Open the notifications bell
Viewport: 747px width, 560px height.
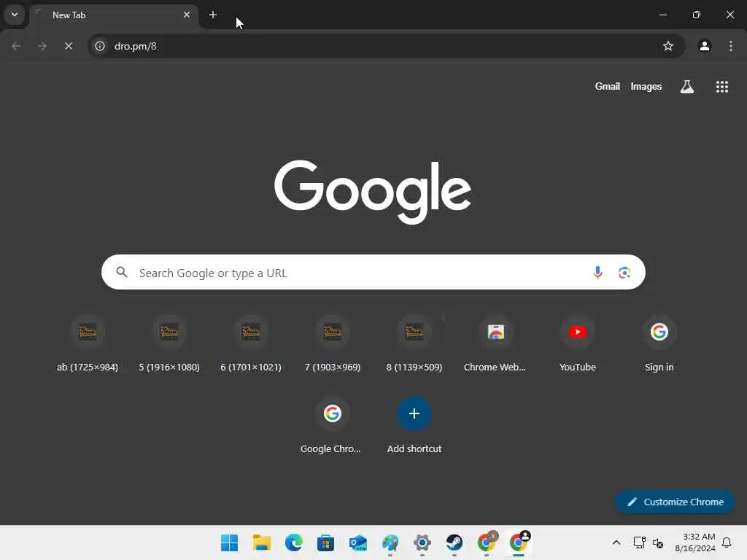tap(727, 542)
